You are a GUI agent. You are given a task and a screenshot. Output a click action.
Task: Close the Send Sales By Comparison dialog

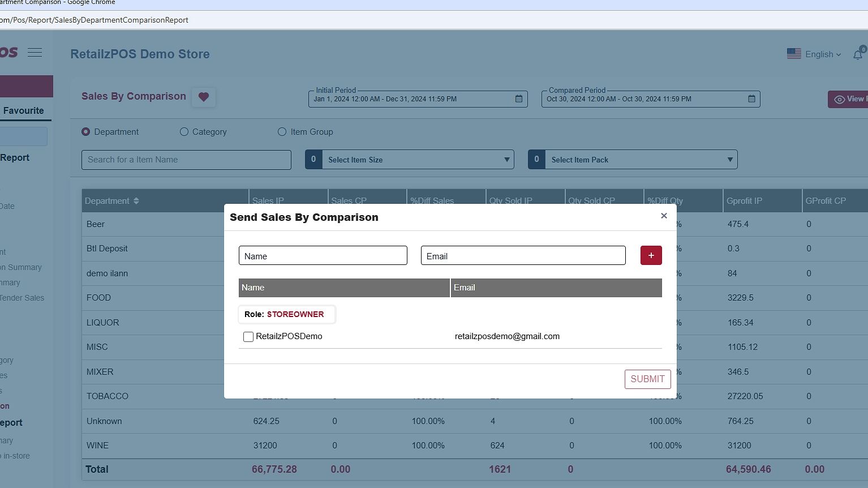tap(664, 216)
